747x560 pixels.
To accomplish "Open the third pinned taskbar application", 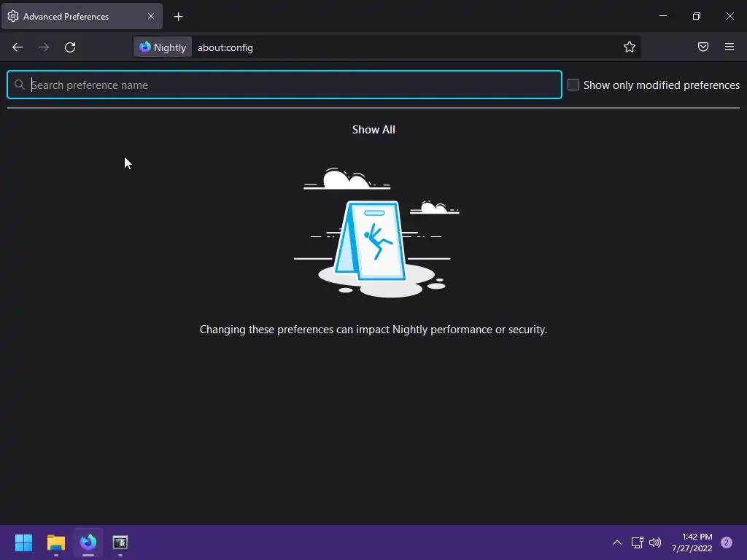I will pos(120,542).
